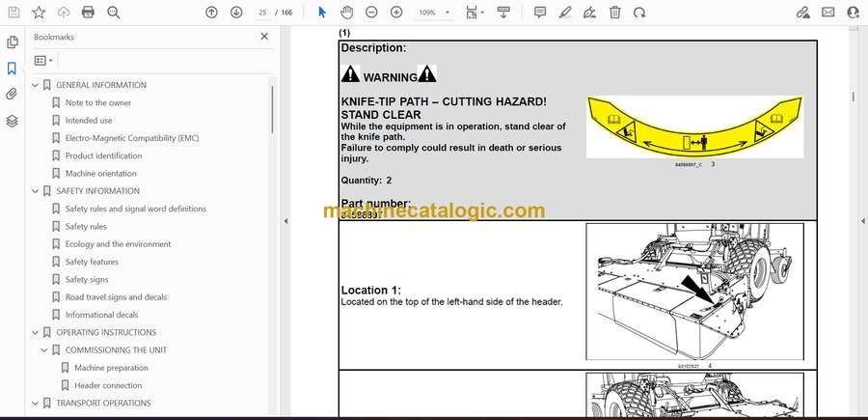The image size is (868, 420).
Task: Expand the right tools pane arrow
Action: tap(862, 221)
